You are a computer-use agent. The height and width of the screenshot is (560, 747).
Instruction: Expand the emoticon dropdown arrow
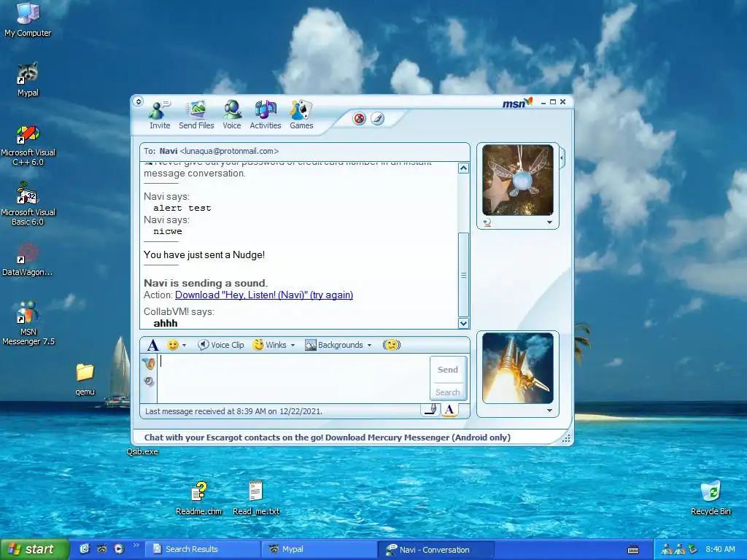coord(185,345)
